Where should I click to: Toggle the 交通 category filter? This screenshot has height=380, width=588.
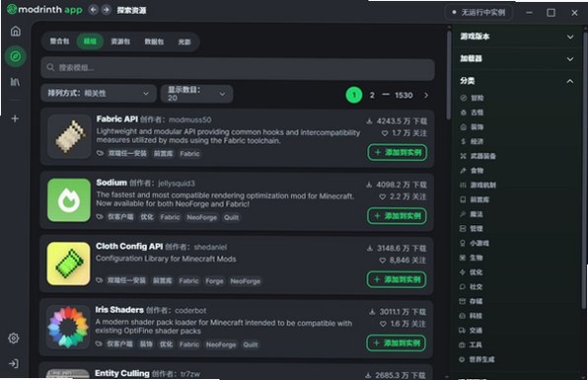coord(471,331)
